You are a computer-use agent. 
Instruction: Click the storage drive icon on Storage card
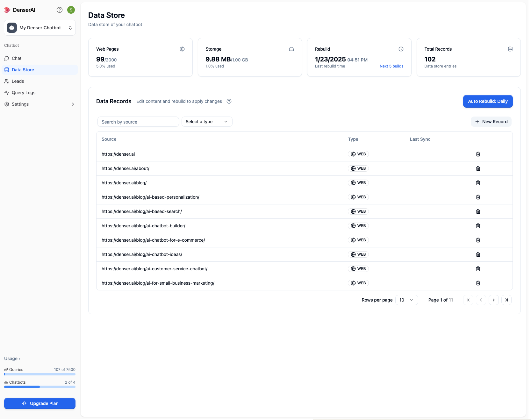tap(291, 49)
